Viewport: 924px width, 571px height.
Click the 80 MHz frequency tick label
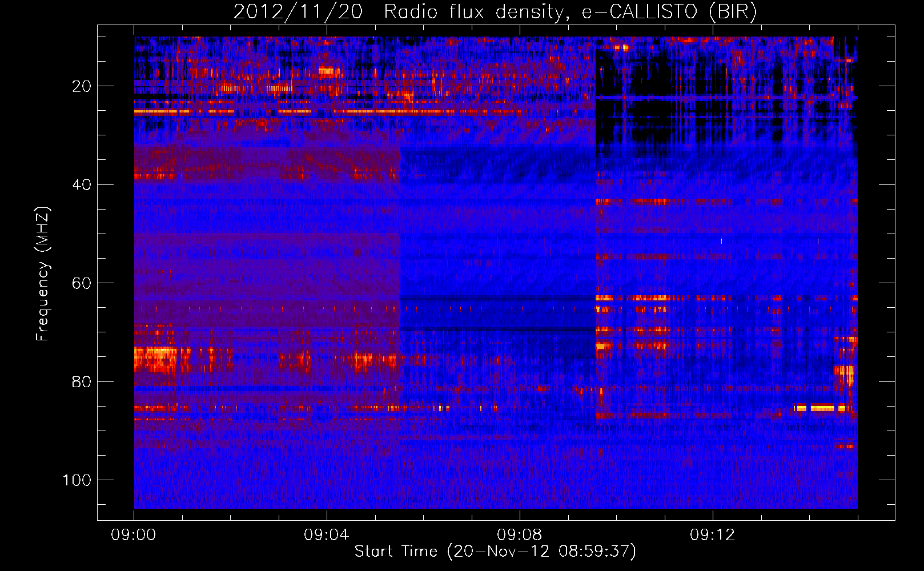pos(82,381)
